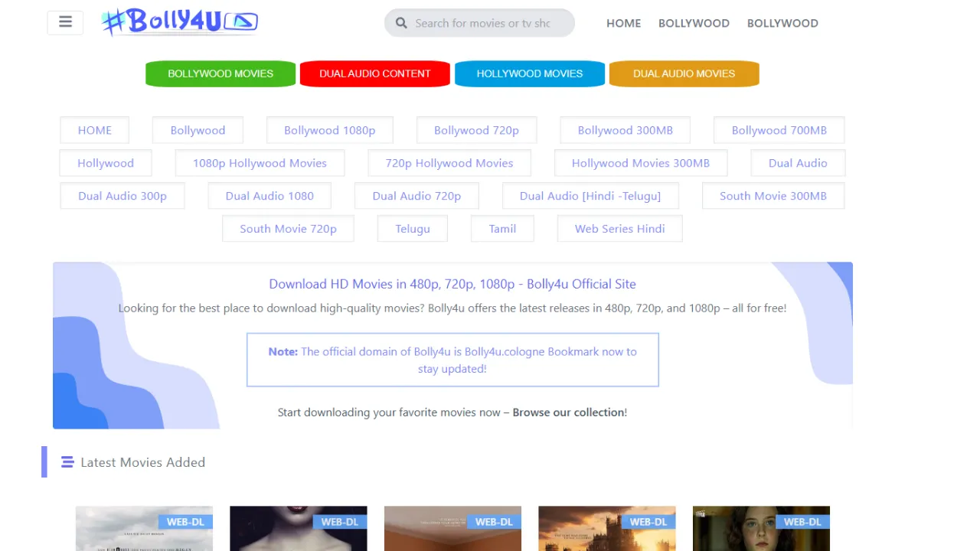Open the HOME menu item in top navigation
Image resolution: width=980 pixels, height=551 pixels.
623,23
